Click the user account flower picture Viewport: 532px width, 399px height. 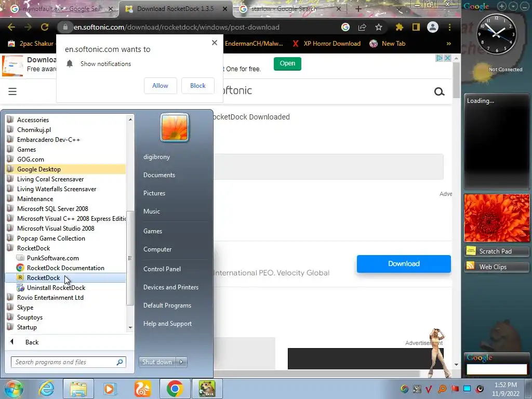tap(175, 127)
